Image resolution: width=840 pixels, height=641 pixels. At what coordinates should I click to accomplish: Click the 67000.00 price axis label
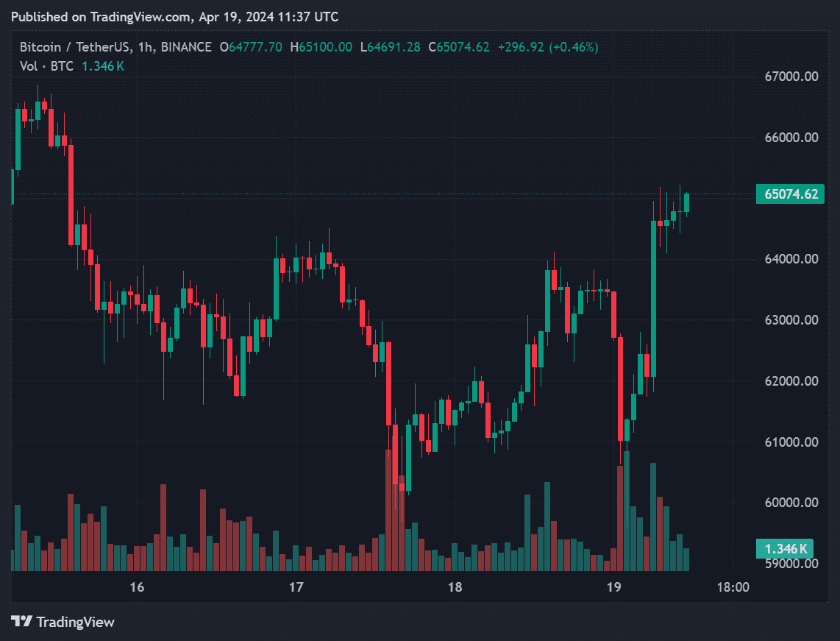coord(791,77)
